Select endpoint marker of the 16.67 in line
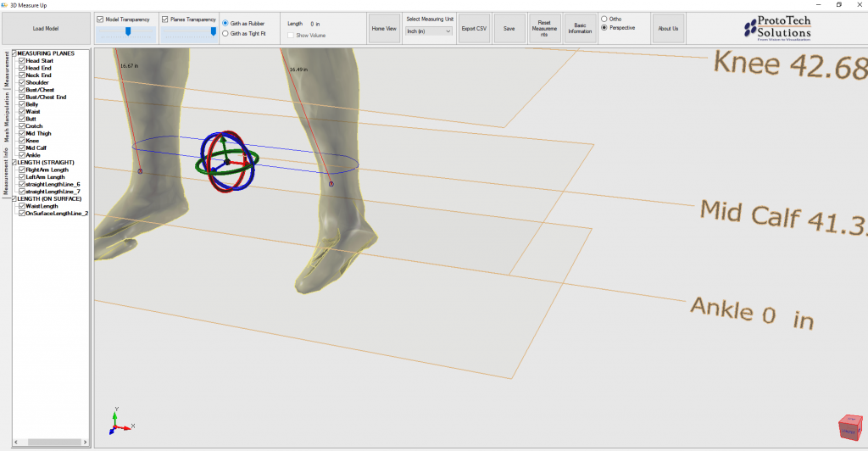 click(x=140, y=171)
